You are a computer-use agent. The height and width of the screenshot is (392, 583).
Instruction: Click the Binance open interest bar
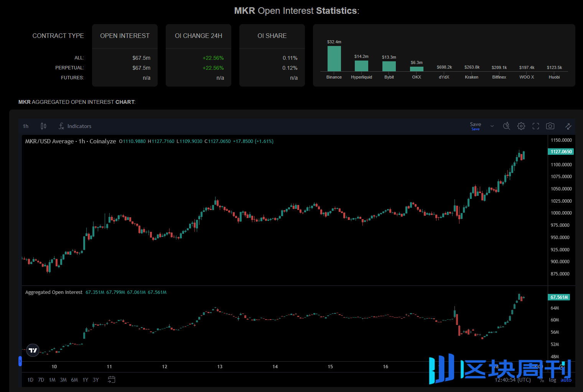(334, 59)
